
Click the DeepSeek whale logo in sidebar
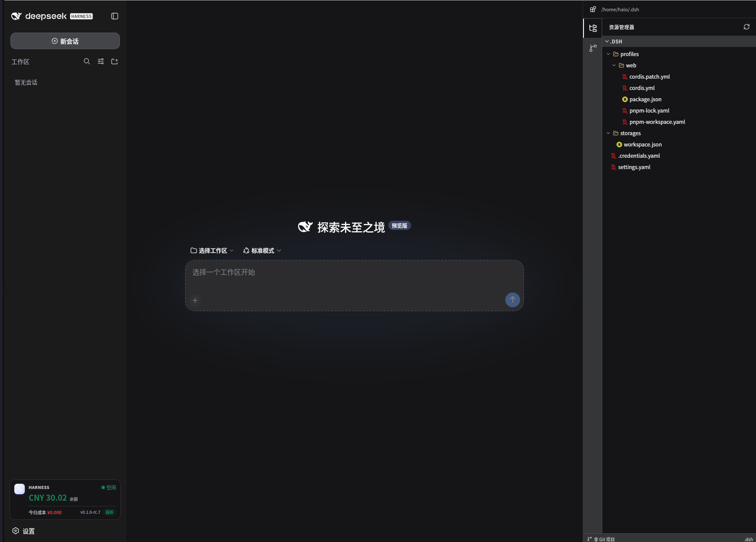click(x=16, y=16)
